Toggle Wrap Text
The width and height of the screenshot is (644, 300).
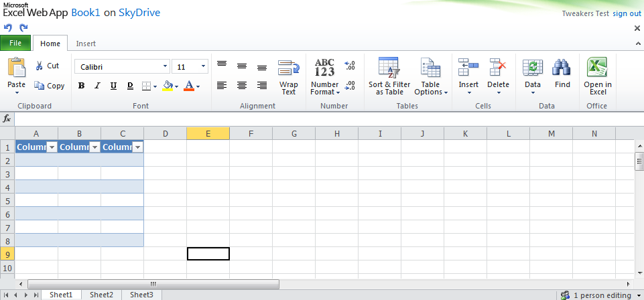[x=288, y=77]
